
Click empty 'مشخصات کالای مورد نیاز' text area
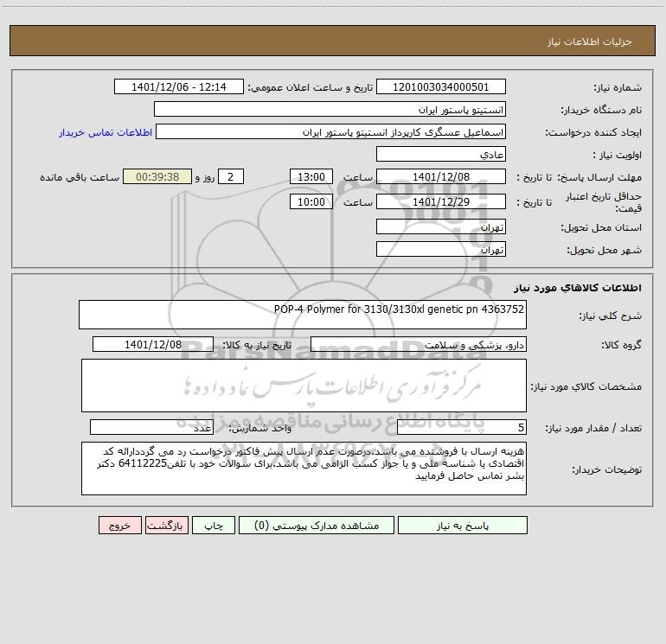coord(304,386)
